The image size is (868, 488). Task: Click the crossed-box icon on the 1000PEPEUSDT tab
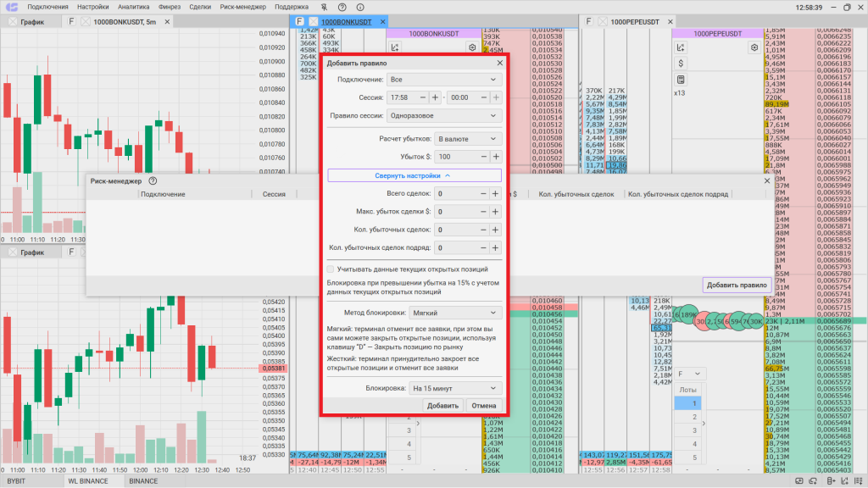click(603, 21)
